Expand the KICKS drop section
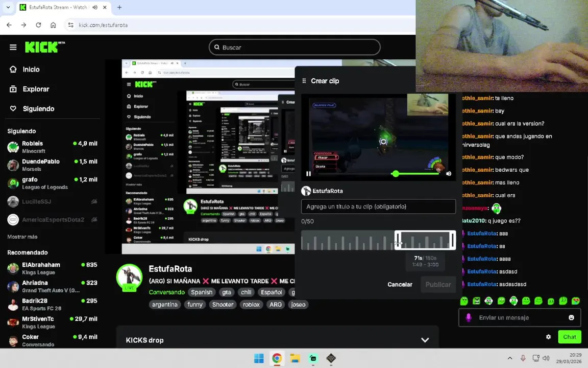 pos(425,340)
